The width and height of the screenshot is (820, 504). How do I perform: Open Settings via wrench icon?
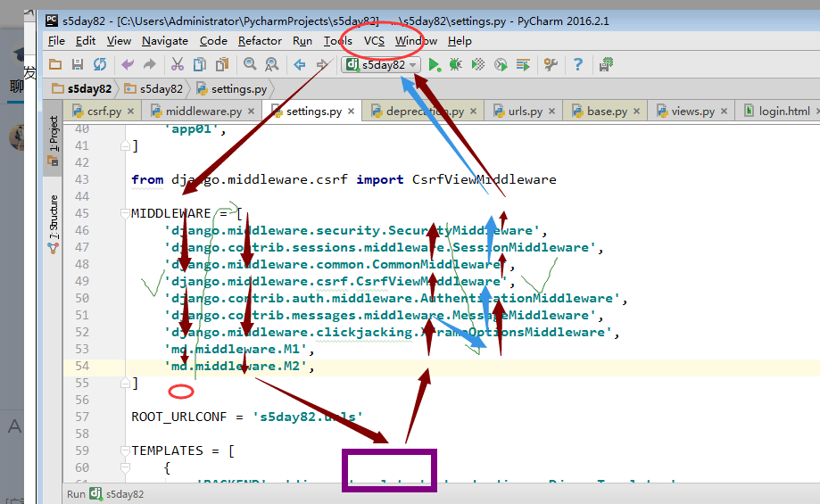(551, 64)
